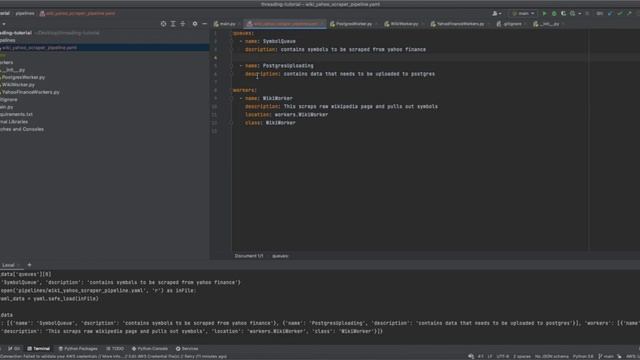Screen dimensions: 640x360
Task: Fold the 'queues:' block at line 1
Action: (x=231, y=33)
